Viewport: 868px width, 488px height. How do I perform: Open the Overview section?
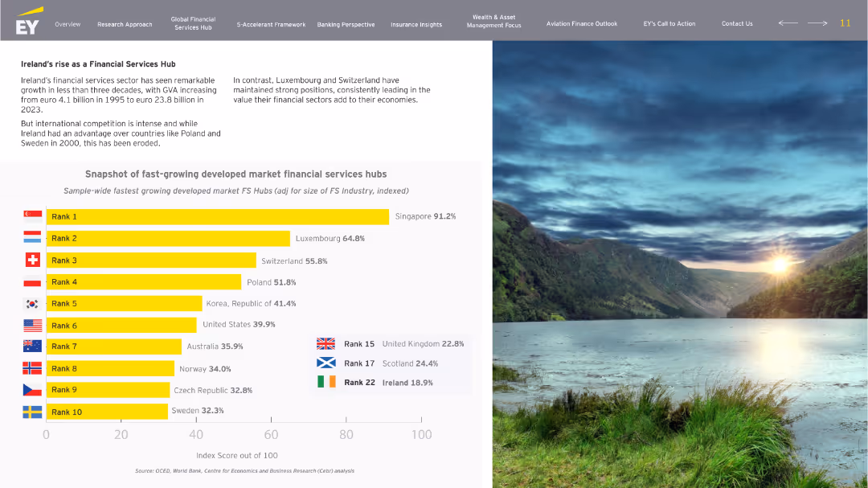pos(68,24)
